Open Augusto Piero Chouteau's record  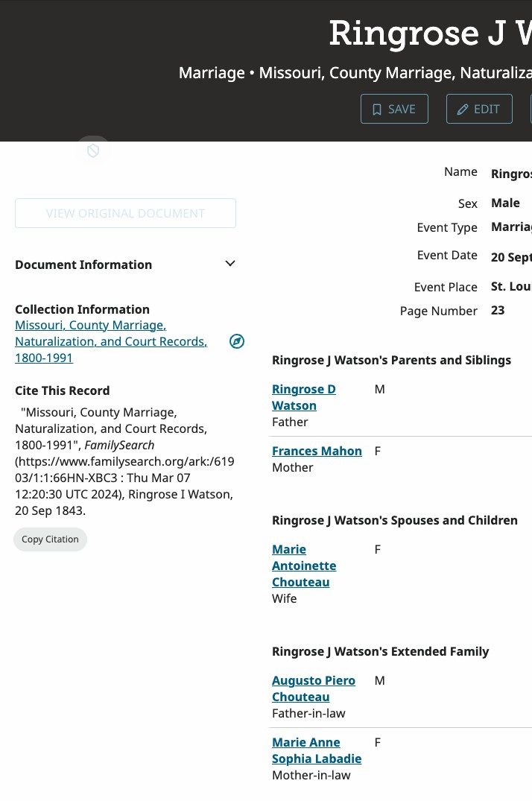[x=313, y=688]
